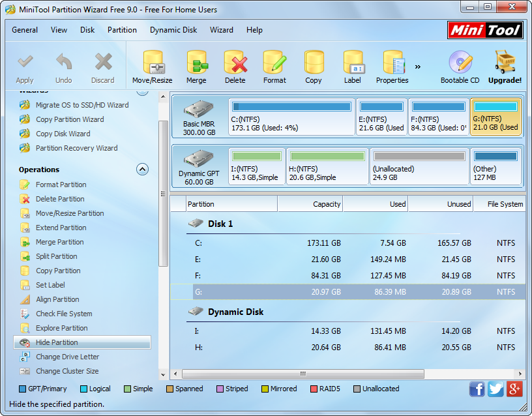Open the Help menu
The width and height of the screenshot is (532, 416).
pyautogui.click(x=254, y=30)
